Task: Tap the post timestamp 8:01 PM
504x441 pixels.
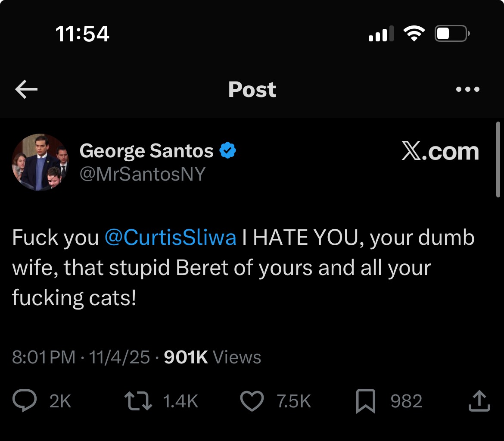Action: pyautogui.click(x=44, y=357)
